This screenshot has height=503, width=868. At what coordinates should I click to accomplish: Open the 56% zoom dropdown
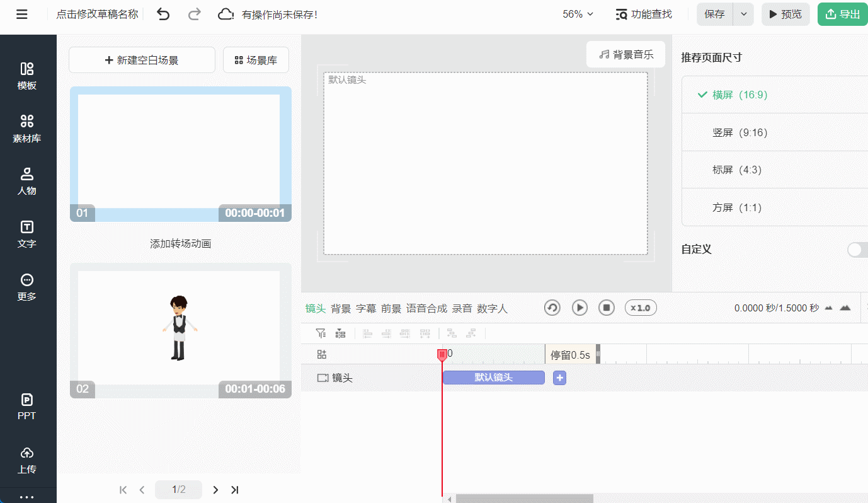[x=578, y=14]
